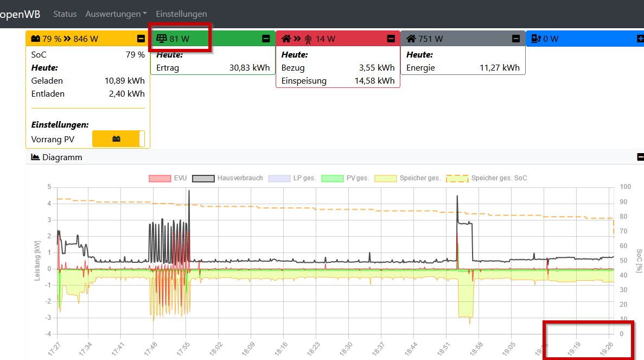Image resolution: width=644 pixels, height=360 pixels.
Task: Click the house icon in red grid header
Action: [x=286, y=39]
